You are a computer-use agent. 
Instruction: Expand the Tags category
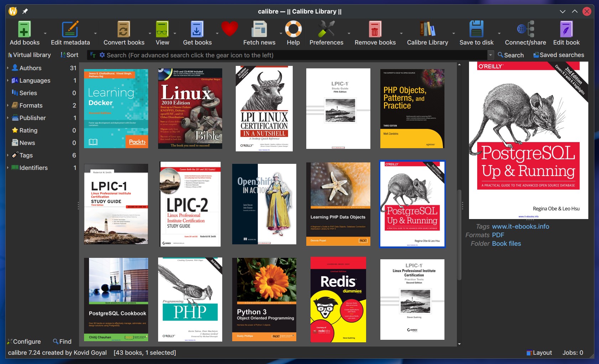pos(8,155)
